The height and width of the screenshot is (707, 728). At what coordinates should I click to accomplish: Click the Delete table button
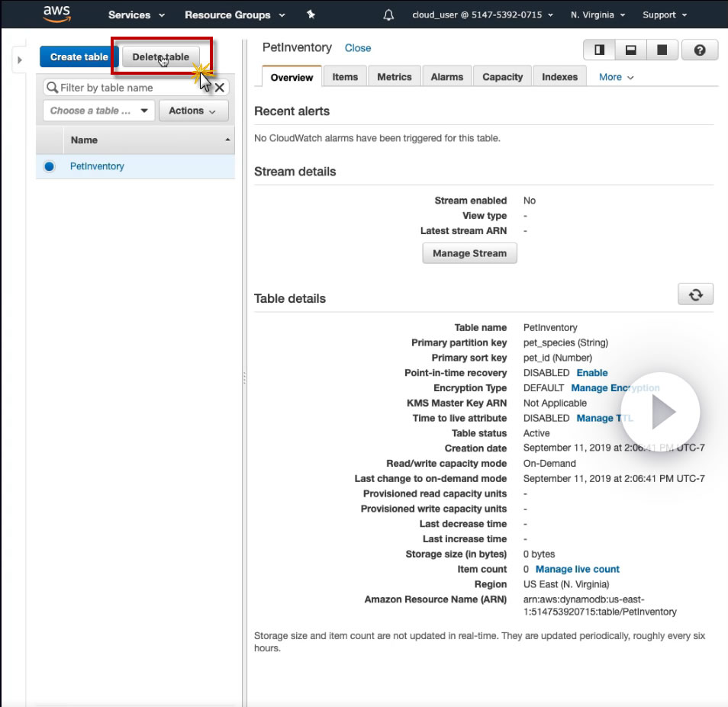point(161,56)
